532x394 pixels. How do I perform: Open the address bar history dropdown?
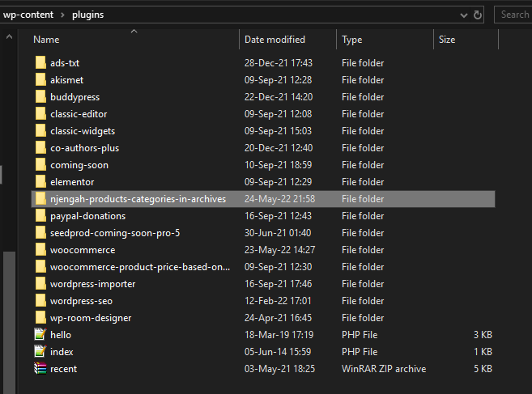click(464, 15)
